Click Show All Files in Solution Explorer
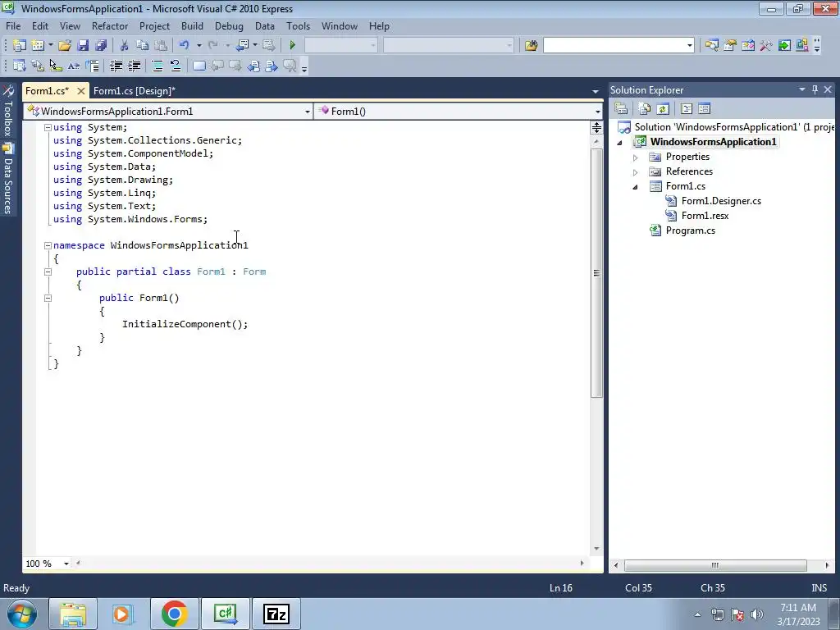 point(645,109)
